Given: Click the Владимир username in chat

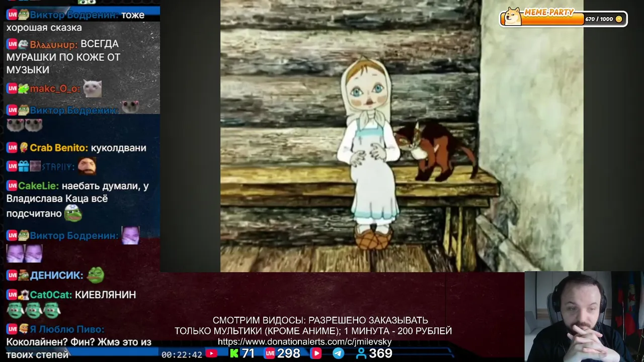Looking at the screenshot, I should (x=53, y=44).
